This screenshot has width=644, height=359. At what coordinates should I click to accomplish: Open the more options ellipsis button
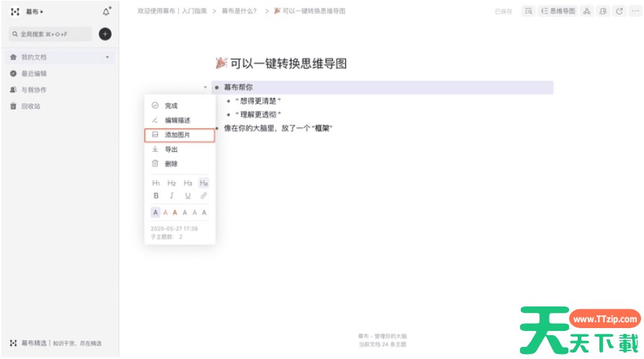click(x=634, y=12)
